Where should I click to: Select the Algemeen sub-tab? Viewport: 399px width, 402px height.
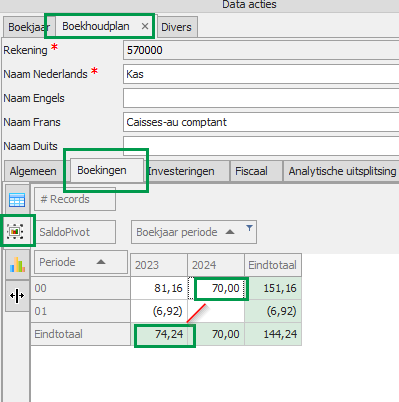pos(33,171)
